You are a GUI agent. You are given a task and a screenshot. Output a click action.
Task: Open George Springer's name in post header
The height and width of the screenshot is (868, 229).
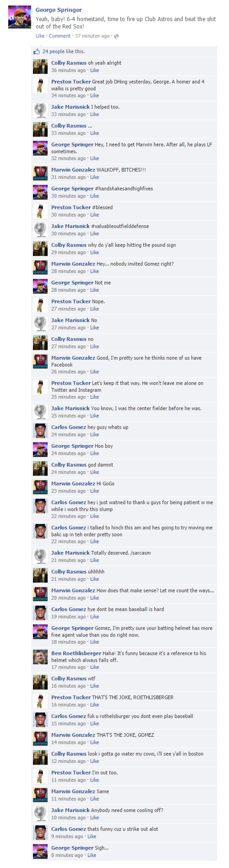click(x=59, y=10)
